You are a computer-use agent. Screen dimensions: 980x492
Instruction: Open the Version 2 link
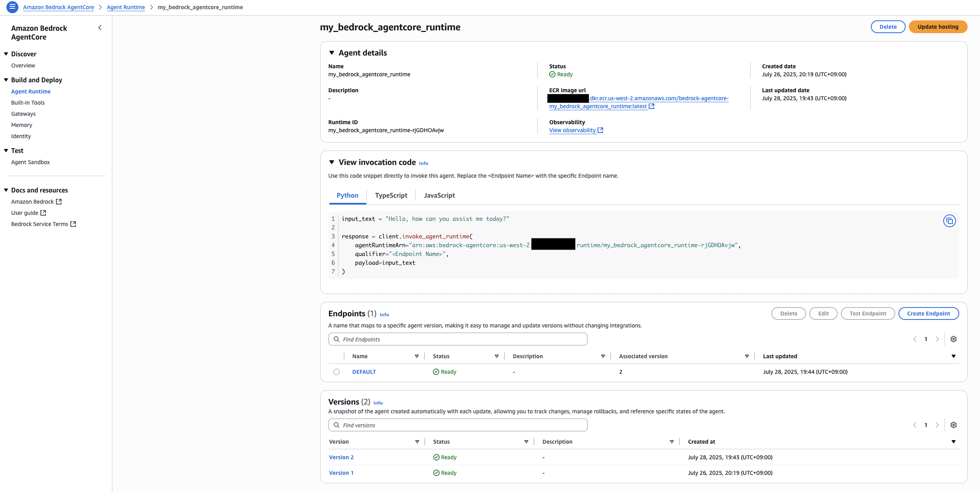point(341,457)
